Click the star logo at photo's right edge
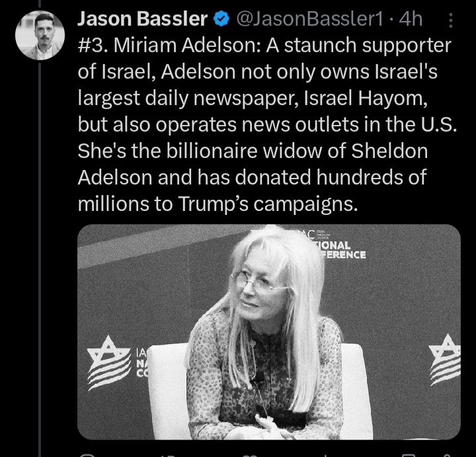 click(446, 360)
